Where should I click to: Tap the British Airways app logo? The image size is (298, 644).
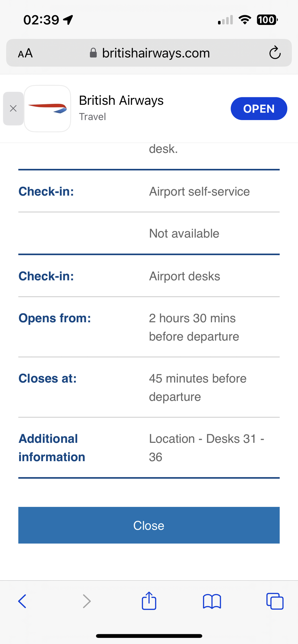point(48,109)
